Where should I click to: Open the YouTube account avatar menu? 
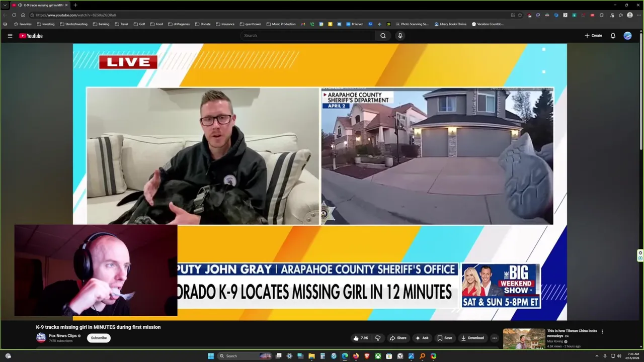[x=627, y=36]
